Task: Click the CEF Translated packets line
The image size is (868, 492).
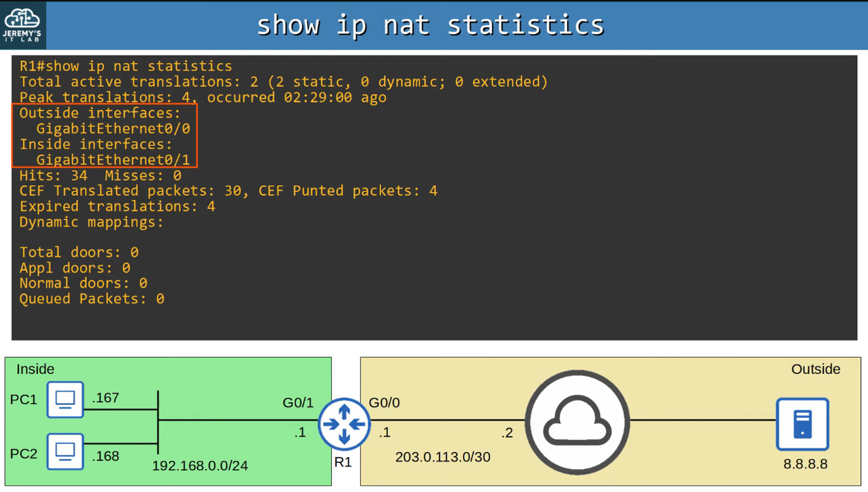Action: pos(228,191)
